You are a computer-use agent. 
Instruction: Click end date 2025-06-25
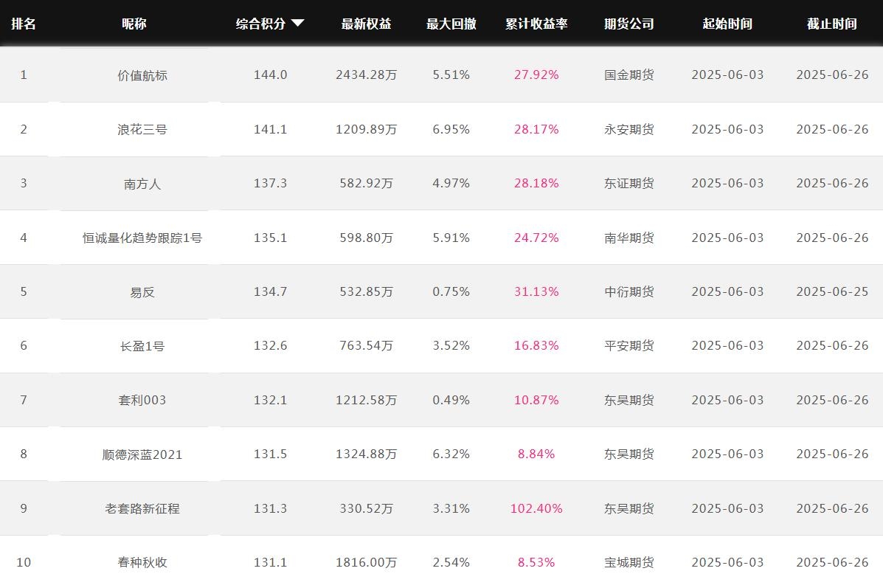[832, 291]
